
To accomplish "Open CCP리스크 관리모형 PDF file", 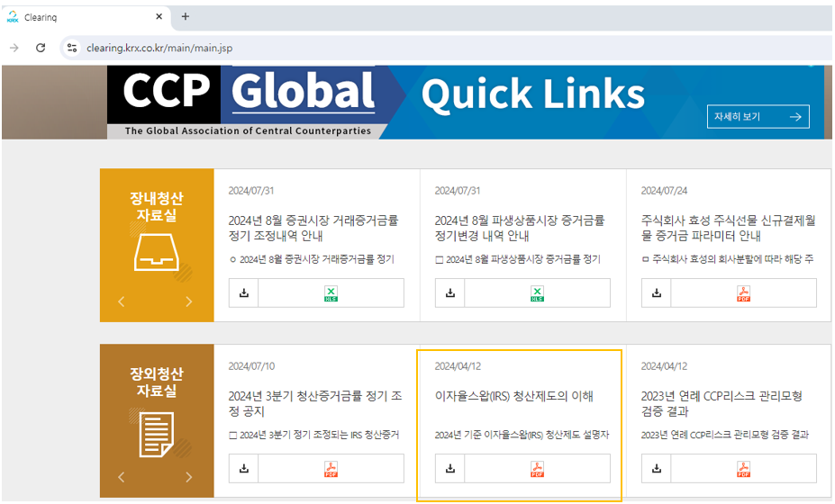I will 743,468.
